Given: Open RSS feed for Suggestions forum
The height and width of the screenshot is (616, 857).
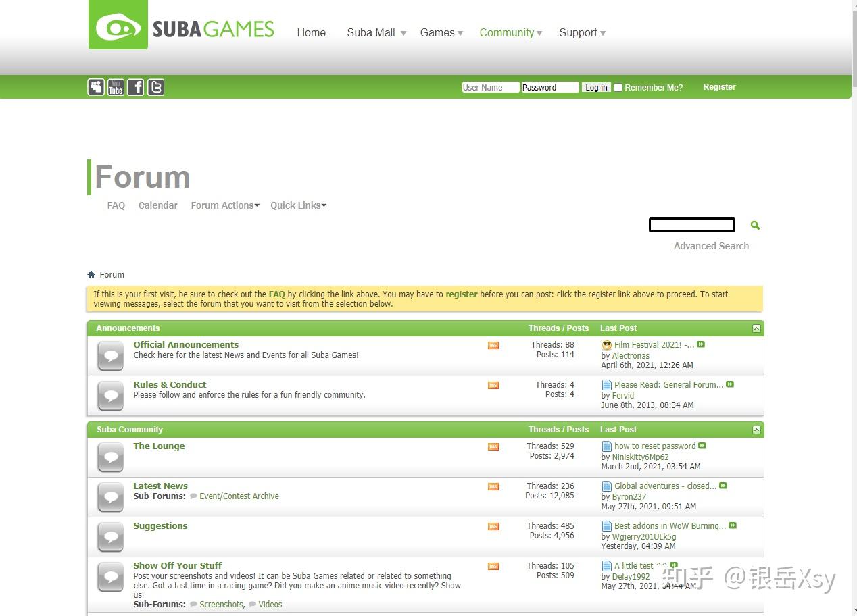Looking at the screenshot, I should tap(493, 527).
